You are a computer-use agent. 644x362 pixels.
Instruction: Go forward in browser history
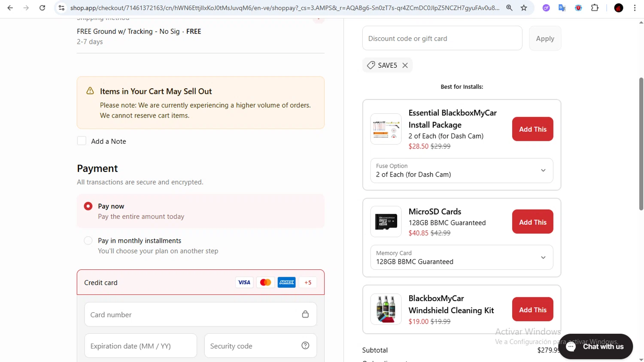[26, 8]
